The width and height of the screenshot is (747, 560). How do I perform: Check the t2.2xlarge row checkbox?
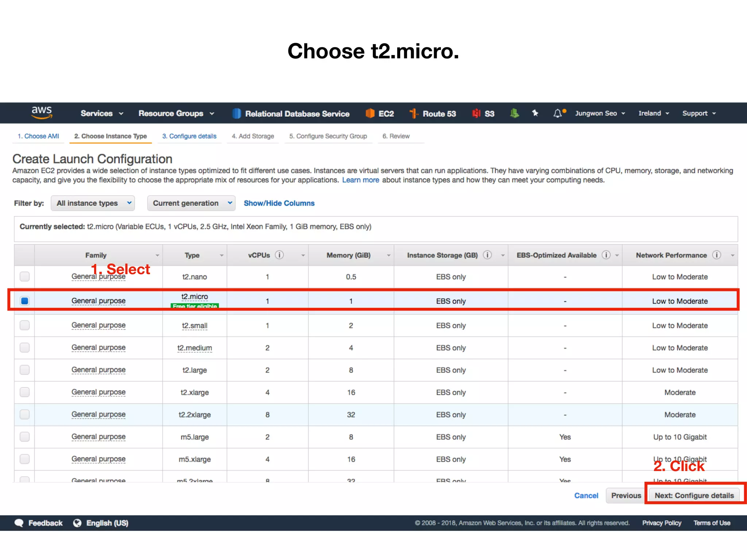[x=24, y=414]
